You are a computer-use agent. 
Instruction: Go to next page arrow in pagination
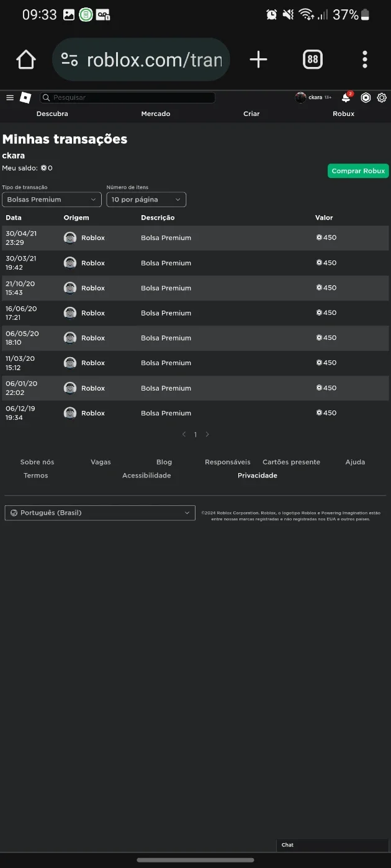coord(207,435)
